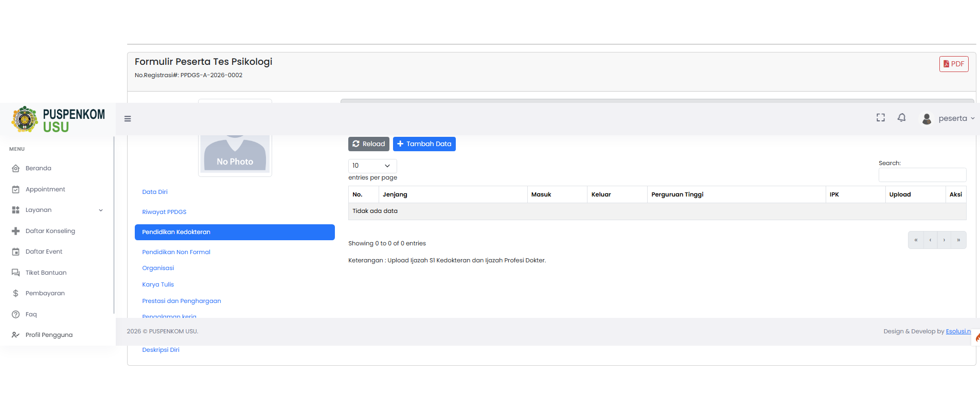Click the No.Registrasi PPDGS-A-2026-0002 text
Screen dimensions: 980x393
tap(188, 75)
